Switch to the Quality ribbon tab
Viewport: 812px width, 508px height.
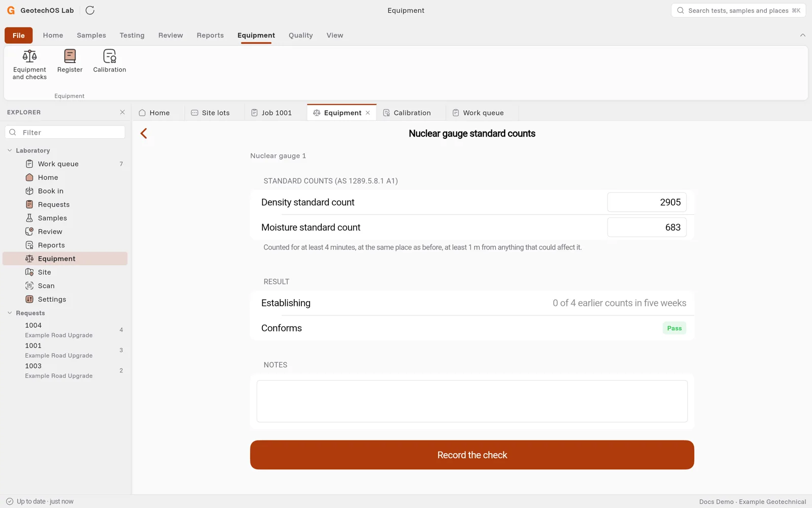300,35
